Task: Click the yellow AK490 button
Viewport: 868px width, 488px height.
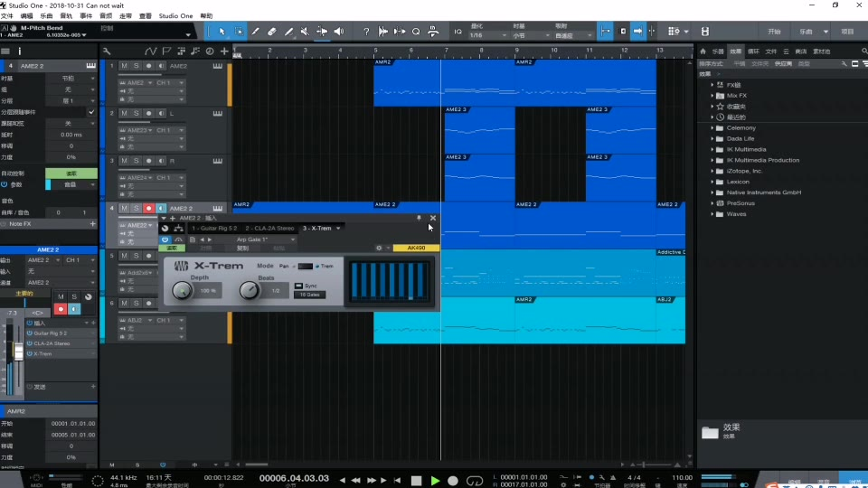Action: tap(416, 248)
